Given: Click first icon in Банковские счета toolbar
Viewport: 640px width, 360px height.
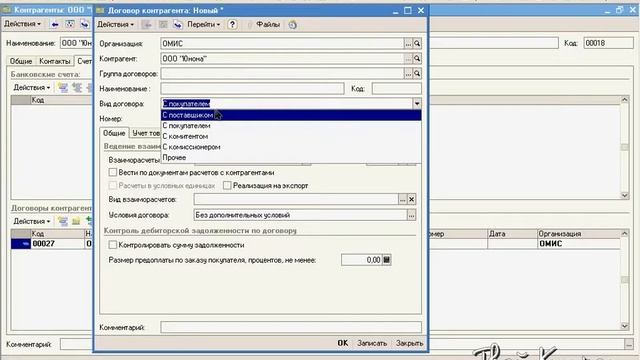Looking at the screenshot, I should pyautogui.click(x=62, y=87).
